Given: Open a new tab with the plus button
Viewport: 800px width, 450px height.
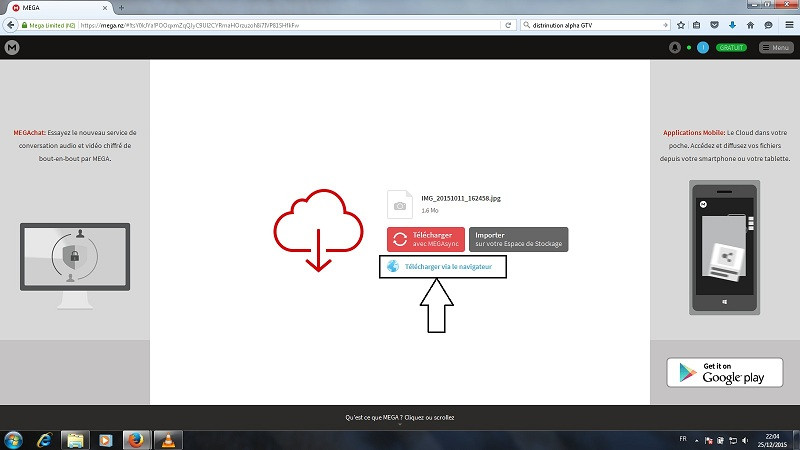Looking at the screenshot, I should point(121,7).
